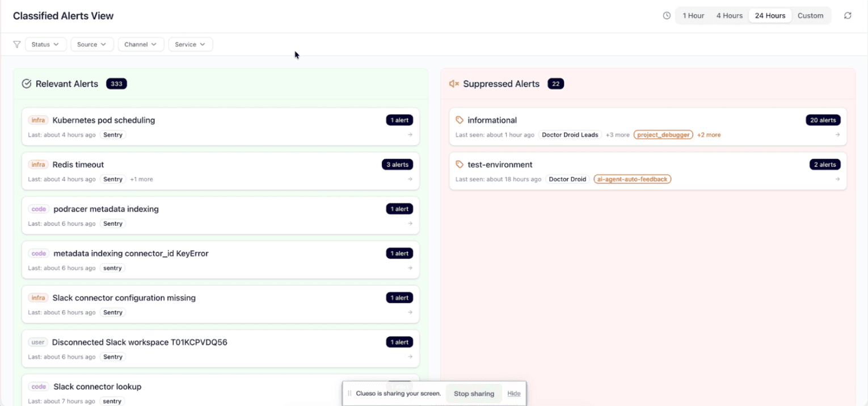868x406 pixels.
Task: Click the clock icon next to time range
Action: [666, 15]
